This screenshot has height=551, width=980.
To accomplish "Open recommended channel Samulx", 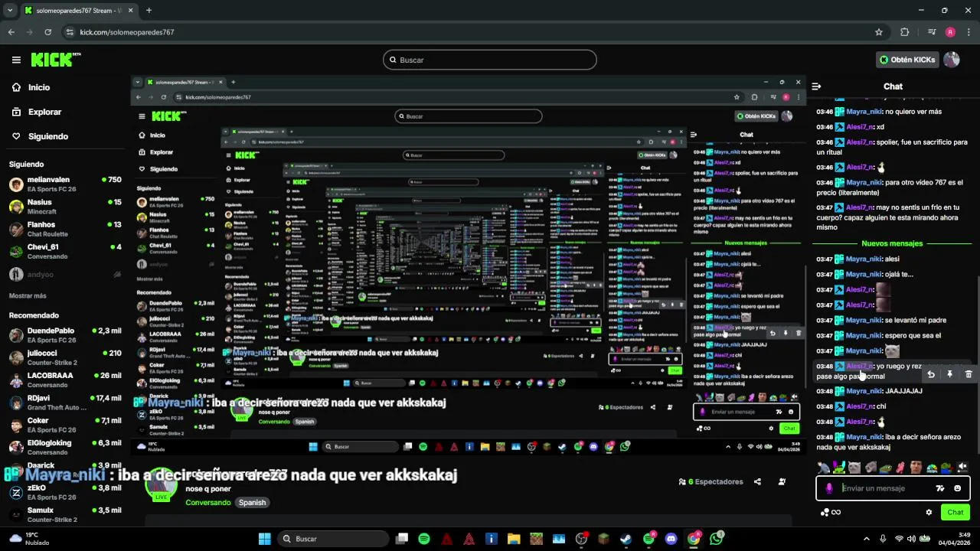I will 65,514.
